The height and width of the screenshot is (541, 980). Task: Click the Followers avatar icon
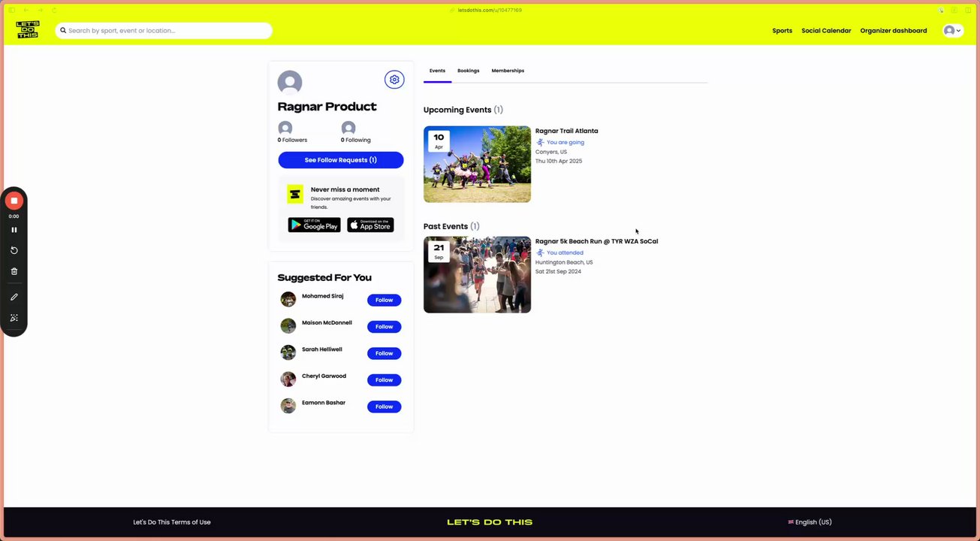tap(285, 128)
